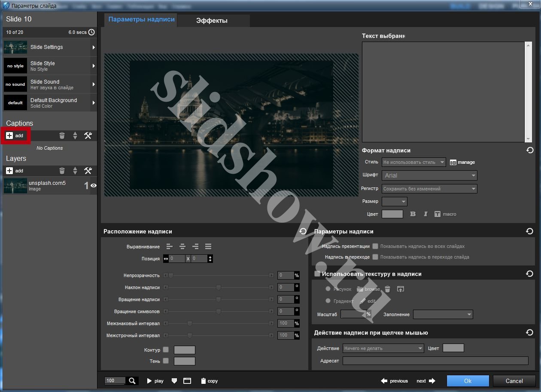Open the Шрифт Arial font dropdown
Viewport: 541px width, 392px height.
[429, 175]
